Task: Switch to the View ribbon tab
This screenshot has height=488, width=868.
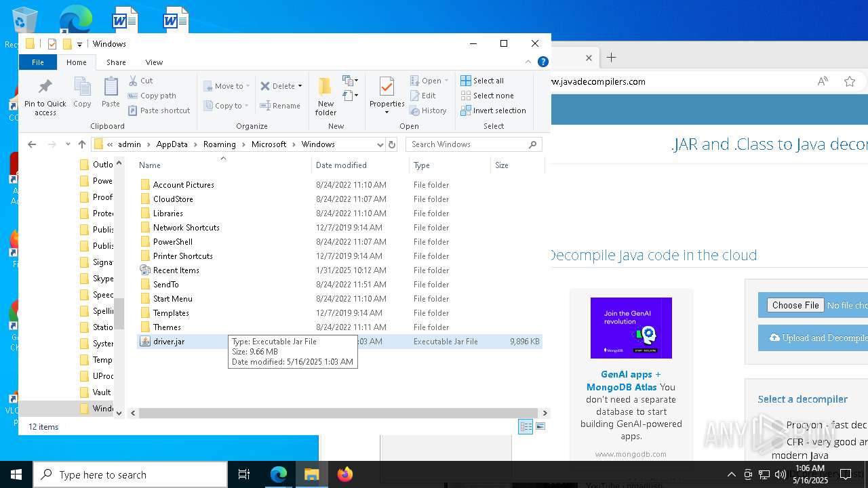Action: click(x=154, y=62)
